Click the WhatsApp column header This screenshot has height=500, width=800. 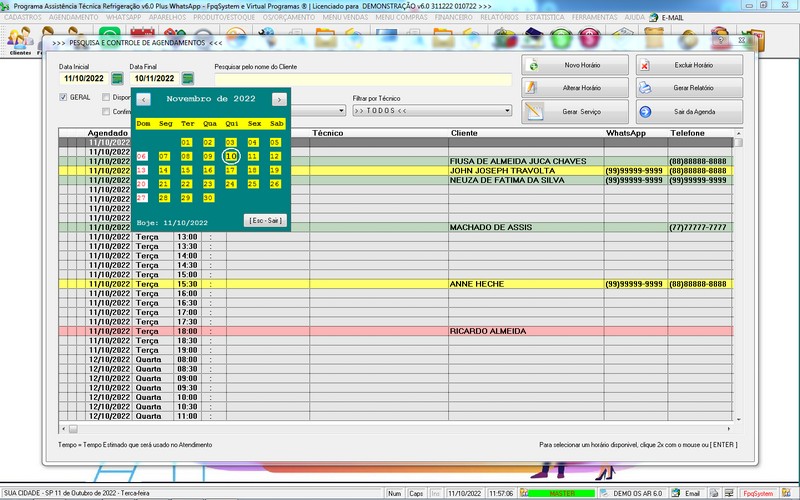tap(626, 133)
